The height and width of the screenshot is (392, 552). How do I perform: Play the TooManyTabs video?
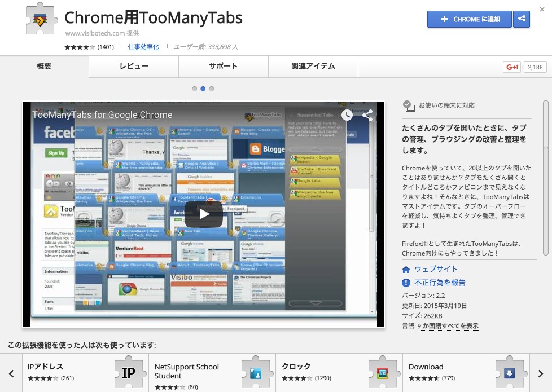[204, 214]
